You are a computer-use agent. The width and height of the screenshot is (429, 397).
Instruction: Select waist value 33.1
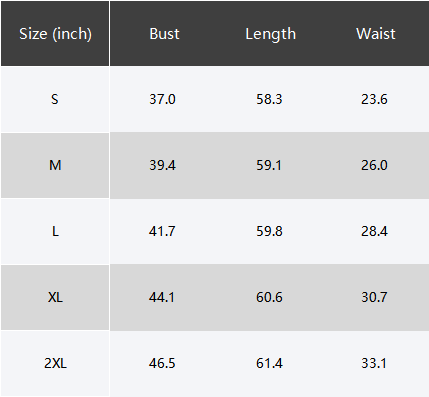point(374,363)
